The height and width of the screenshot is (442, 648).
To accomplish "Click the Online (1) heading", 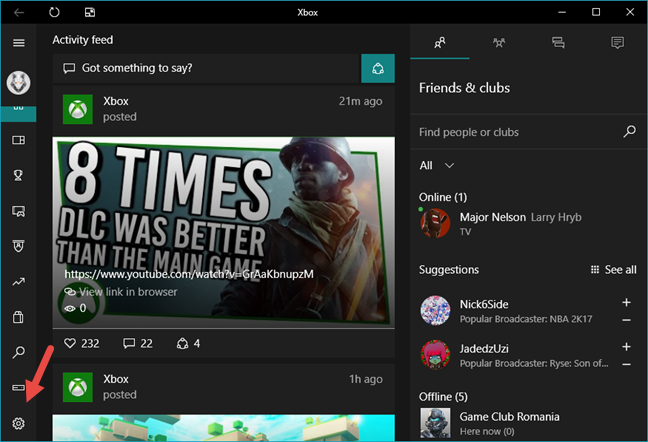I will [x=443, y=197].
